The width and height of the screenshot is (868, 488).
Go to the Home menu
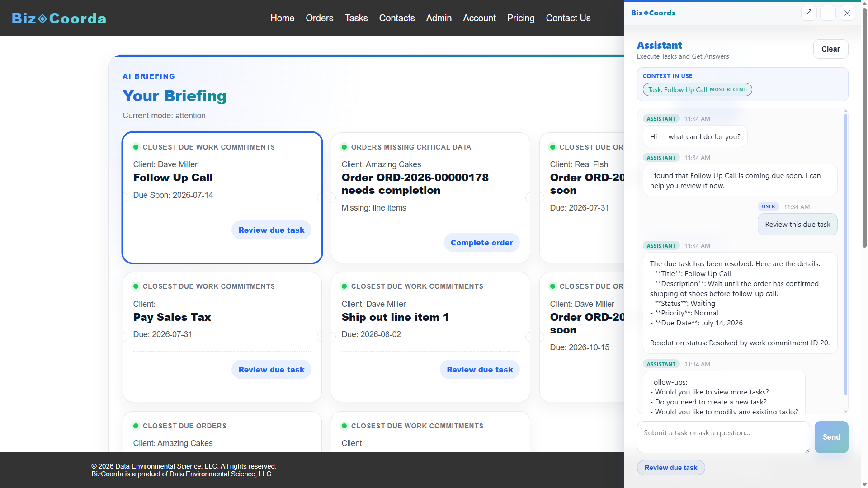[283, 18]
